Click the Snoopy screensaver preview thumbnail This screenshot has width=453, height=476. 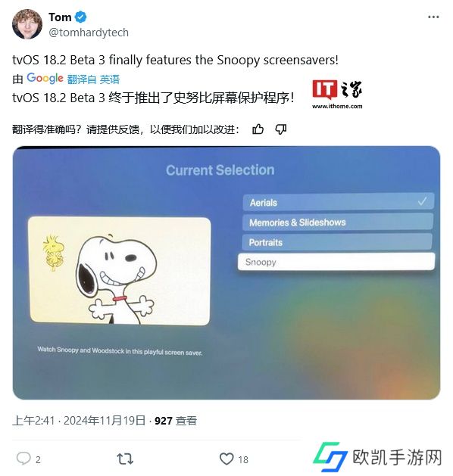coord(120,271)
